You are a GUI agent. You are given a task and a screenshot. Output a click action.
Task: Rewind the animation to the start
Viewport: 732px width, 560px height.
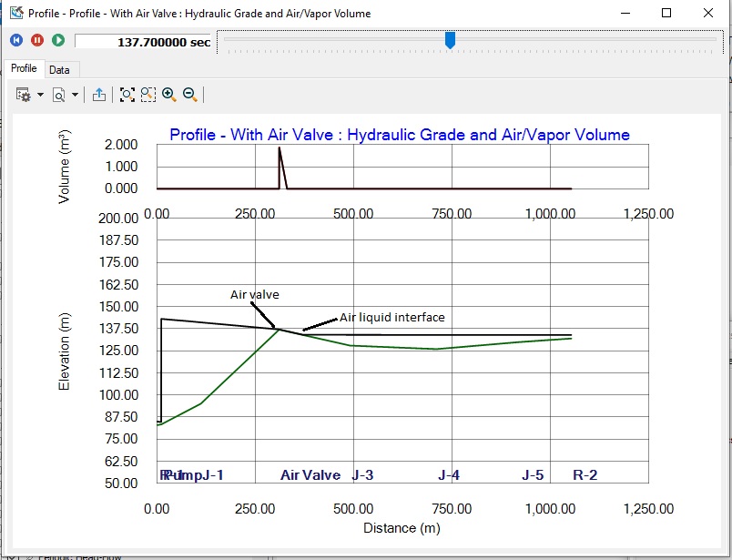click(16, 40)
